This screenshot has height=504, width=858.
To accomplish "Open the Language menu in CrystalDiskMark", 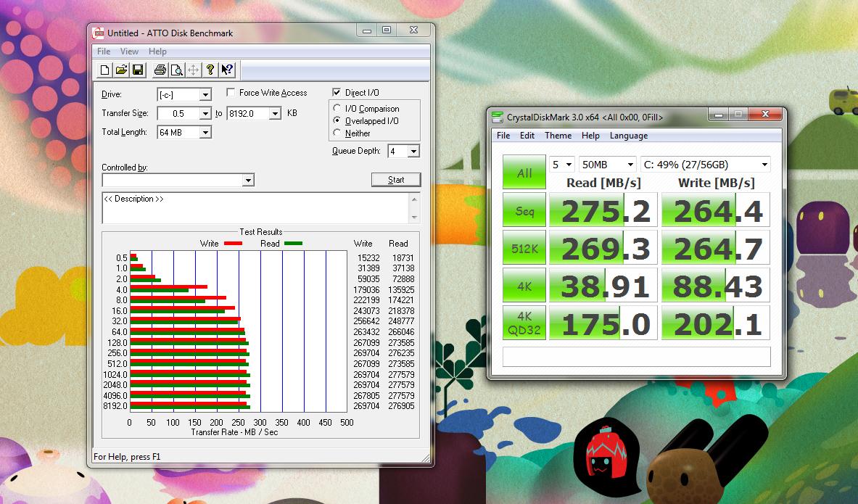I will (629, 136).
